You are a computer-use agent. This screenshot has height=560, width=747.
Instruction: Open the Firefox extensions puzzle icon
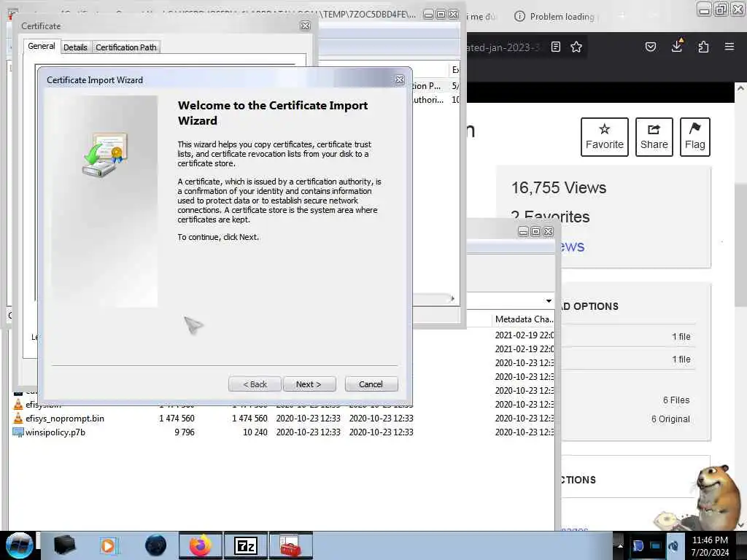[703, 47]
